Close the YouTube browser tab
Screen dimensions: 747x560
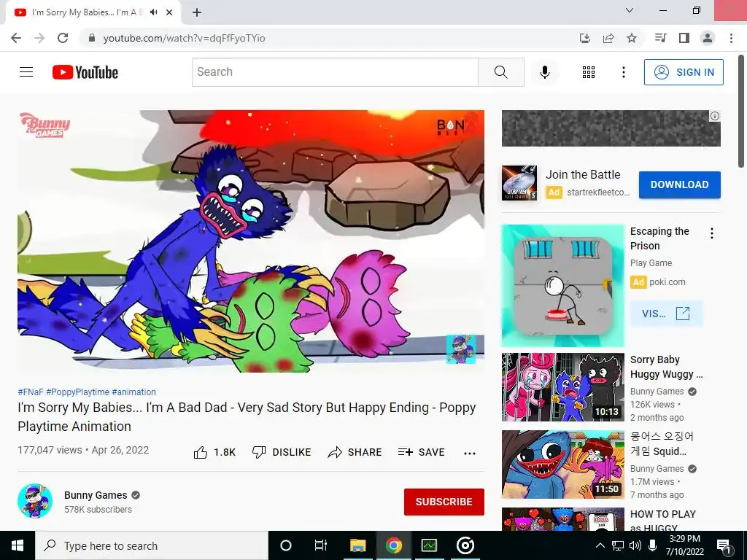(x=169, y=12)
